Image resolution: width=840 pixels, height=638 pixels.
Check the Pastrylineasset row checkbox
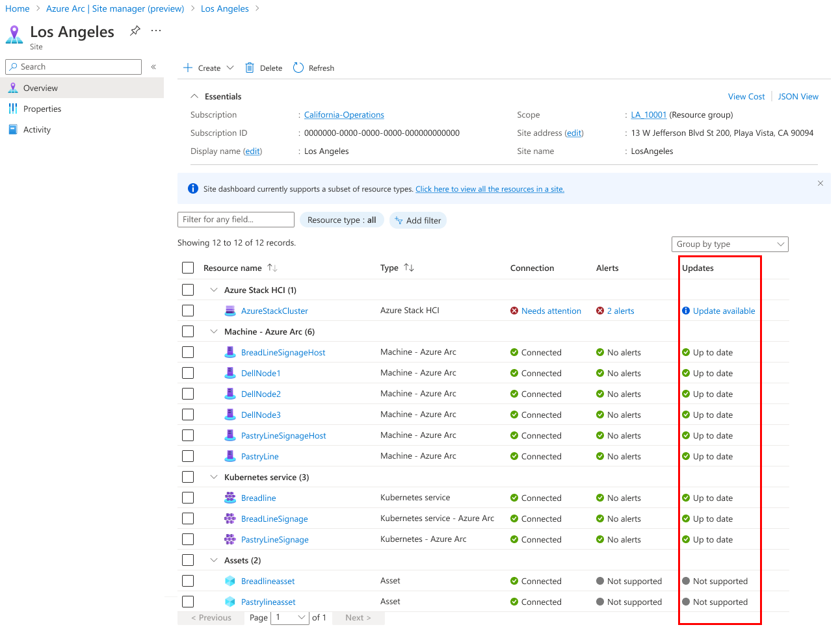coord(188,602)
